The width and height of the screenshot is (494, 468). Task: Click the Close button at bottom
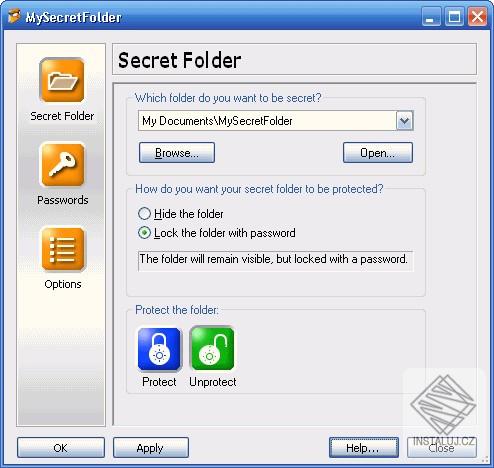[x=442, y=448]
